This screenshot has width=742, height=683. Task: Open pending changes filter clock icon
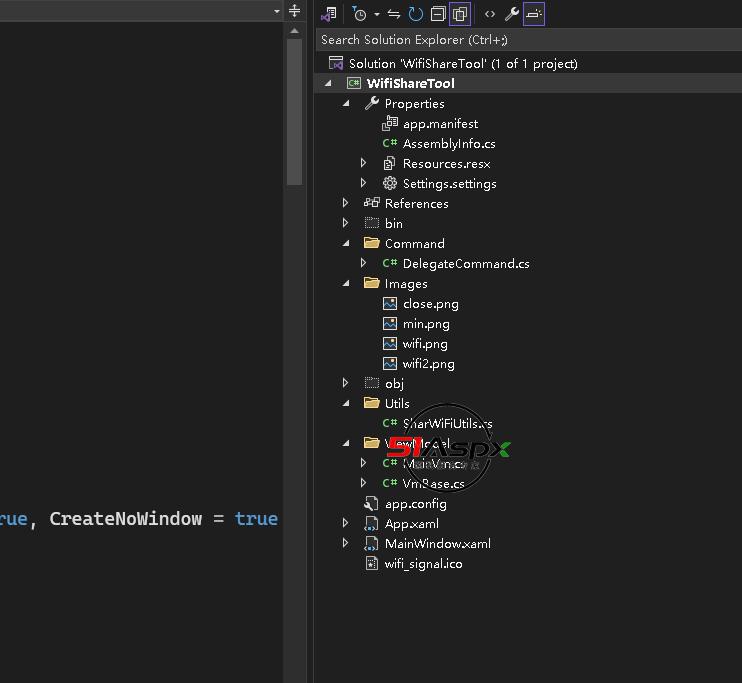coord(359,14)
